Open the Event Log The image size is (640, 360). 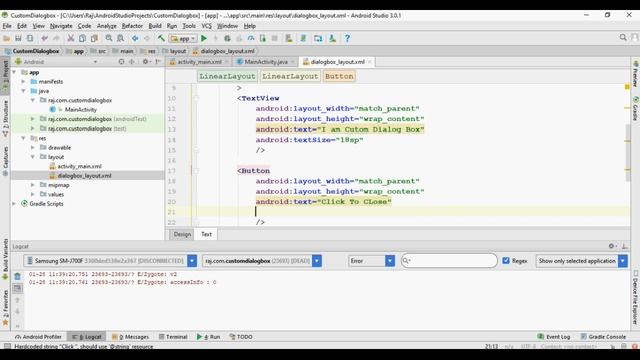point(553,337)
